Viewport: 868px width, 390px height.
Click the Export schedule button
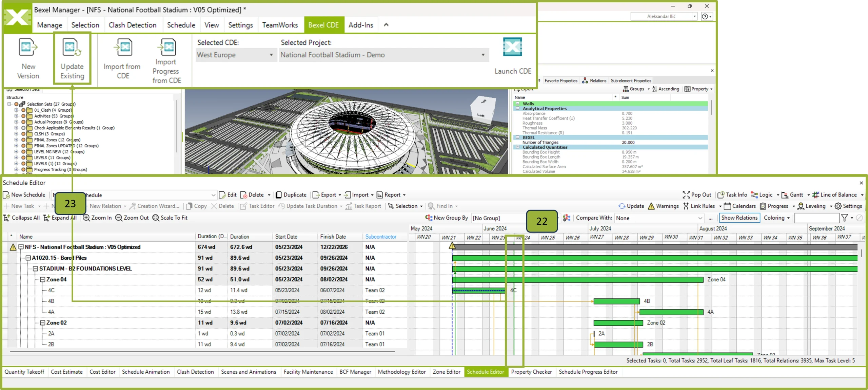324,195
